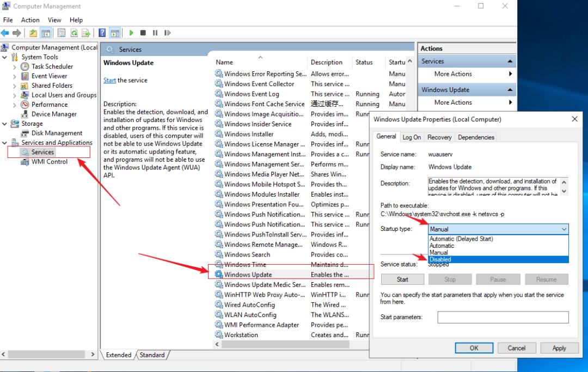
Task: Expand the Task Scheduler tree node
Action: 15,66
